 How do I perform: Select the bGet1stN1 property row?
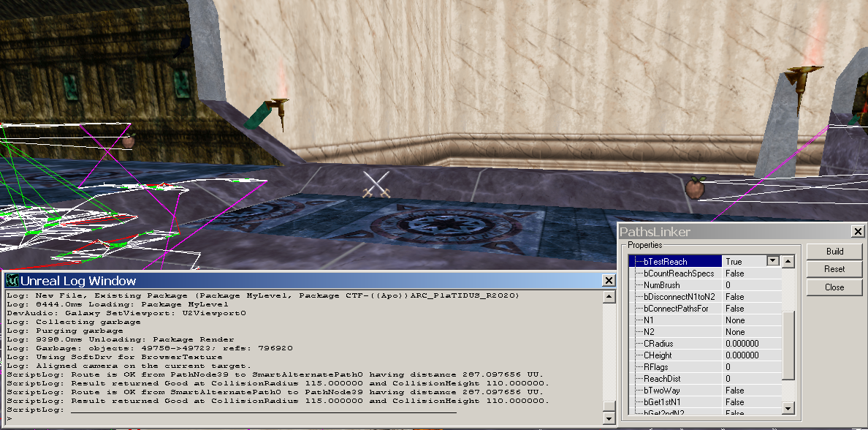[704, 401]
